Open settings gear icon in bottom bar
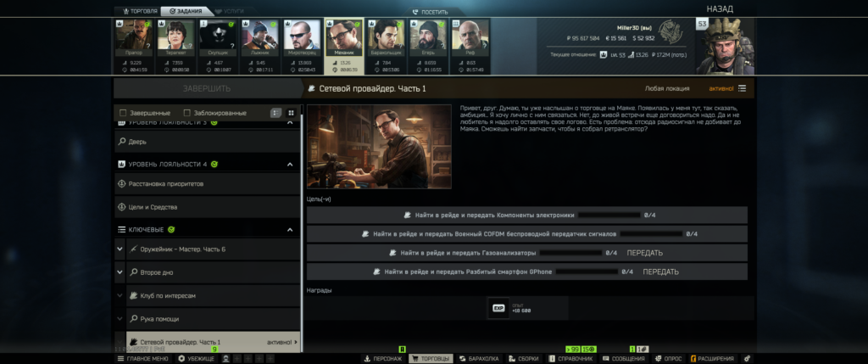The image size is (868, 364). point(747,358)
